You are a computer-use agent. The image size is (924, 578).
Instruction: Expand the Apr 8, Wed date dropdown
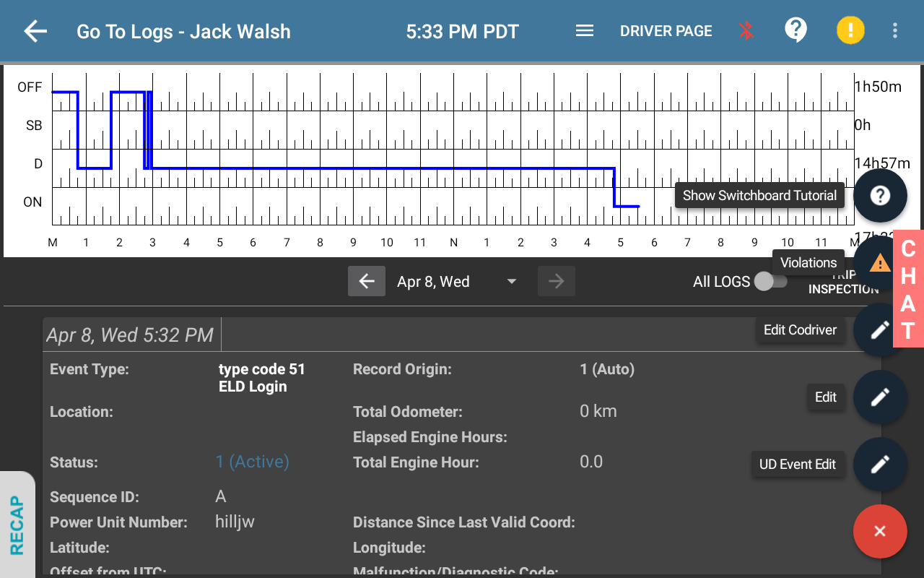coord(511,282)
